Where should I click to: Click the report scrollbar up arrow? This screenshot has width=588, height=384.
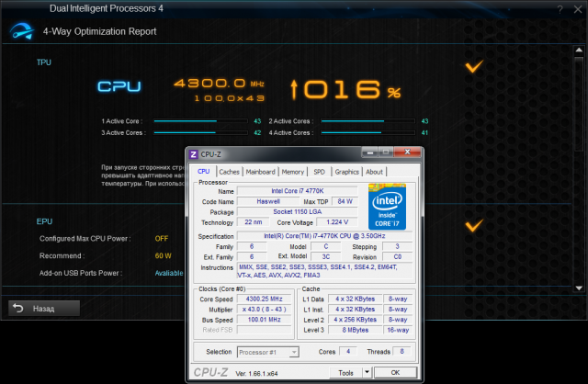pos(579,51)
